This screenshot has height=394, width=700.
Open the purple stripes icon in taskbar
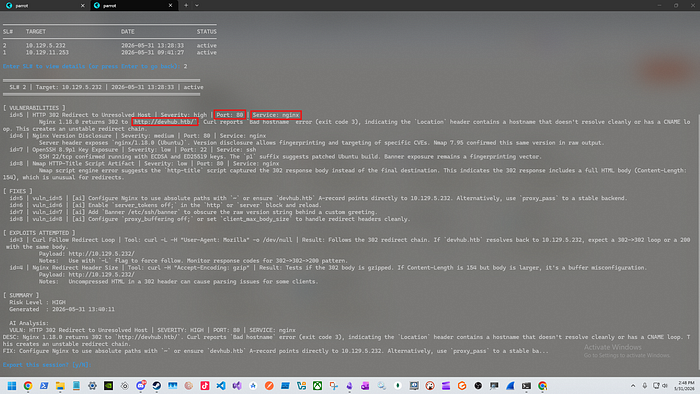[x=446, y=386]
